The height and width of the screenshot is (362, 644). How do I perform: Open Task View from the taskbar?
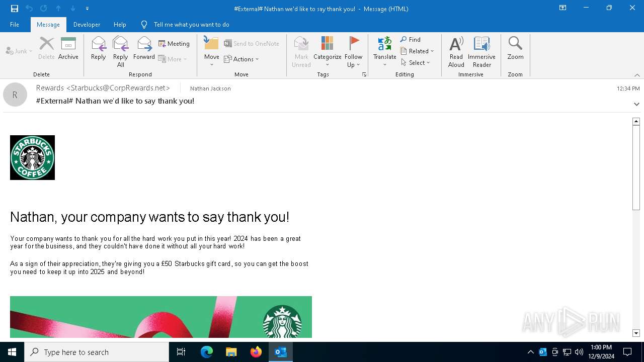click(181, 352)
